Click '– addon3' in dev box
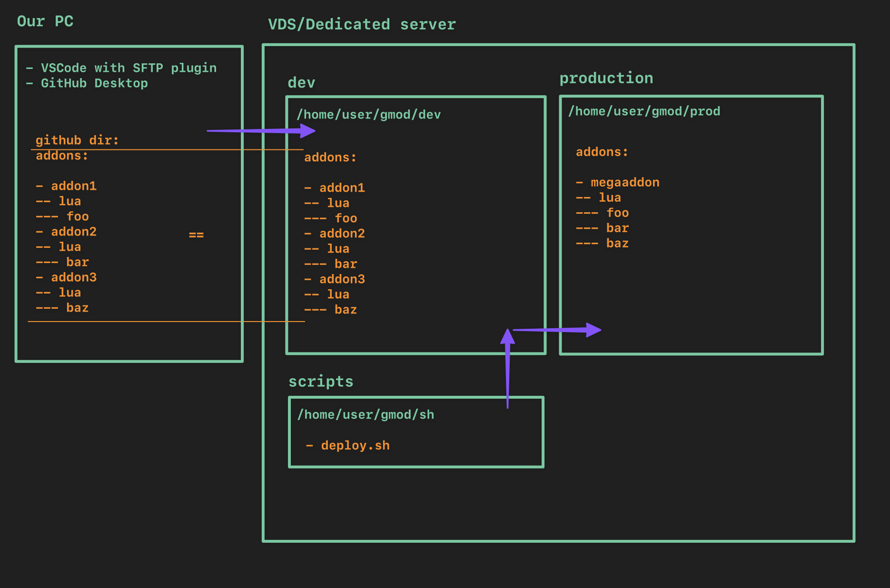 (335, 279)
